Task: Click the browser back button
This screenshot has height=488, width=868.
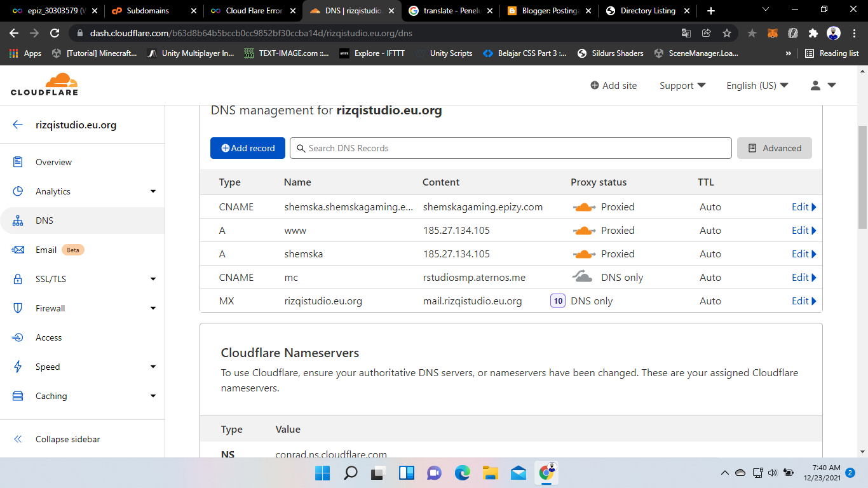Action: 14,33
